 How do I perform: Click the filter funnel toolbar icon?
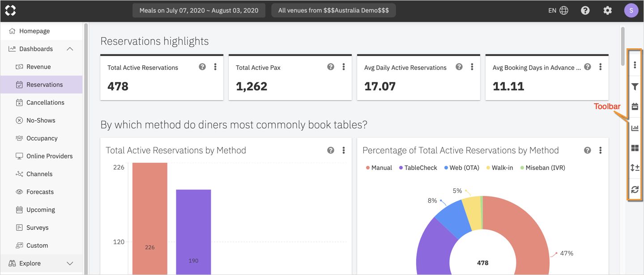(635, 86)
